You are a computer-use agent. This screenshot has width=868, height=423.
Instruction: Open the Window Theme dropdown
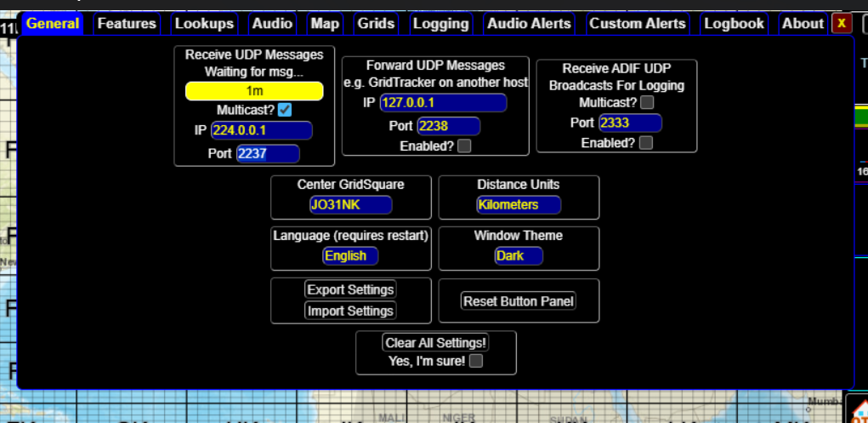click(519, 256)
